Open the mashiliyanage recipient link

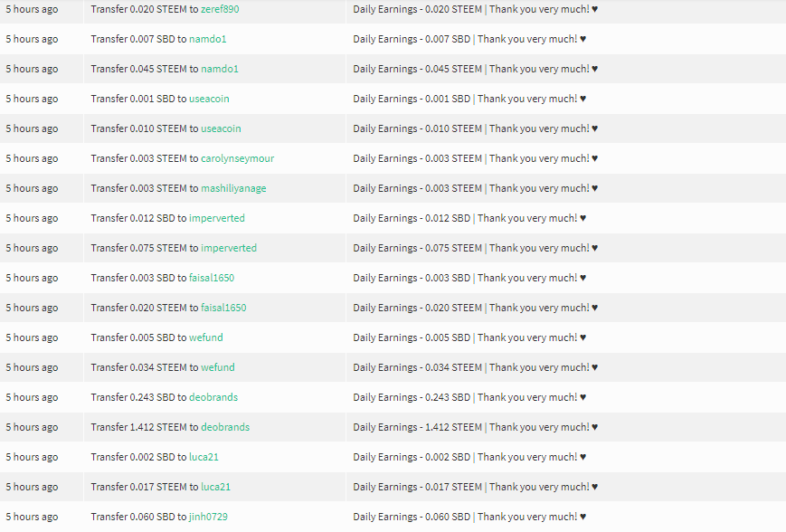[233, 188]
